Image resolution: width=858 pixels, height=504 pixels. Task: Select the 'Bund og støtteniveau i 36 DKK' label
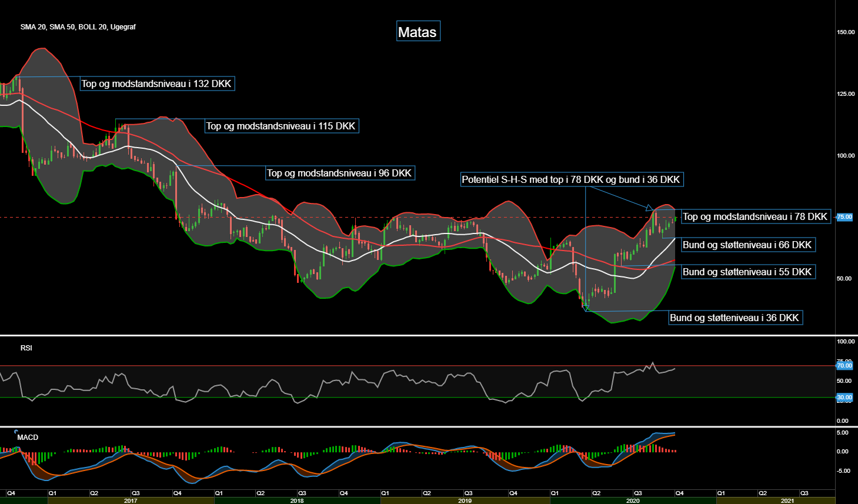736,318
